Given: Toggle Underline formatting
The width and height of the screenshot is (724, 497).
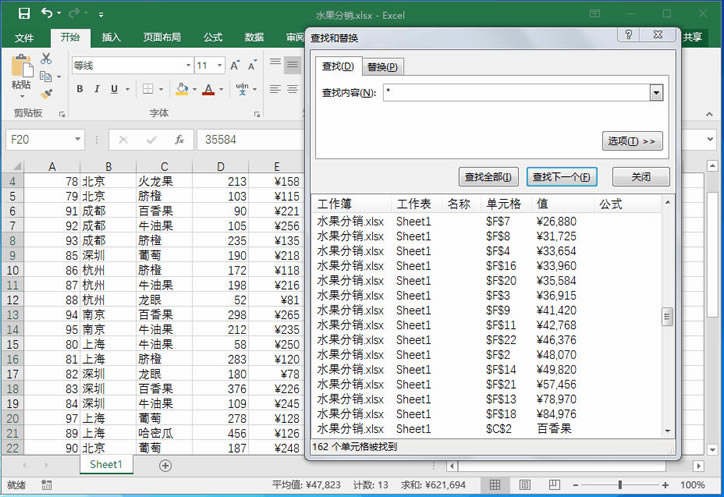Looking at the screenshot, I should click(115, 89).
